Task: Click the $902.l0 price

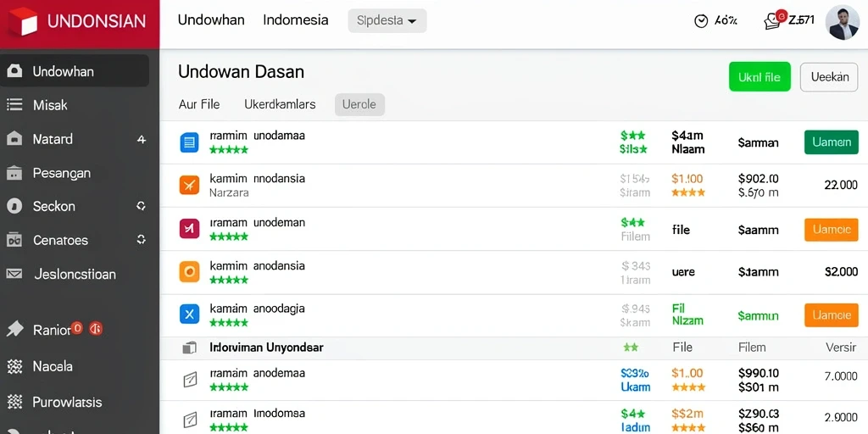Action: click(759, 178)
